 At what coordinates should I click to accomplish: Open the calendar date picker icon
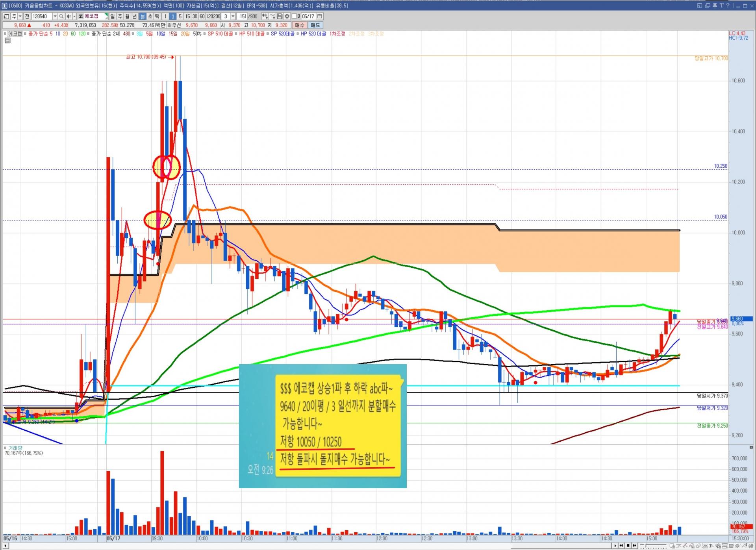[320, 16]
